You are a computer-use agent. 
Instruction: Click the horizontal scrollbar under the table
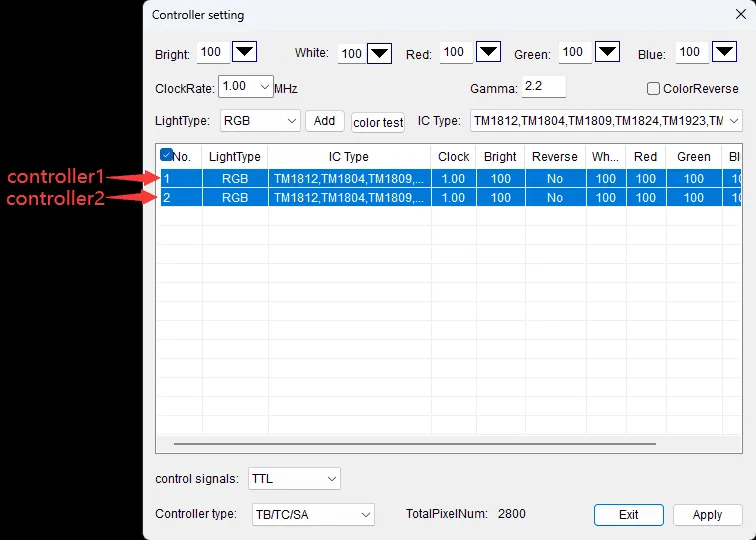click(x=415, y=443)
